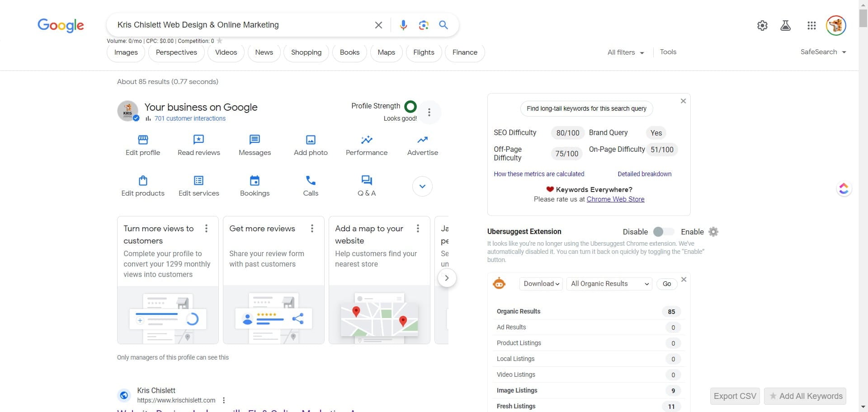Open the All Organic Results dropdown

(x=609, y=284)
